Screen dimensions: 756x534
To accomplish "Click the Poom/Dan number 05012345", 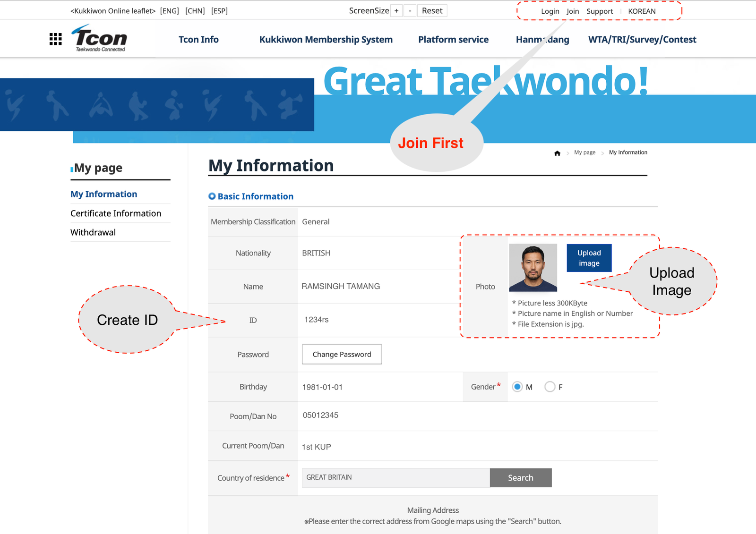I will pos(320,415).
